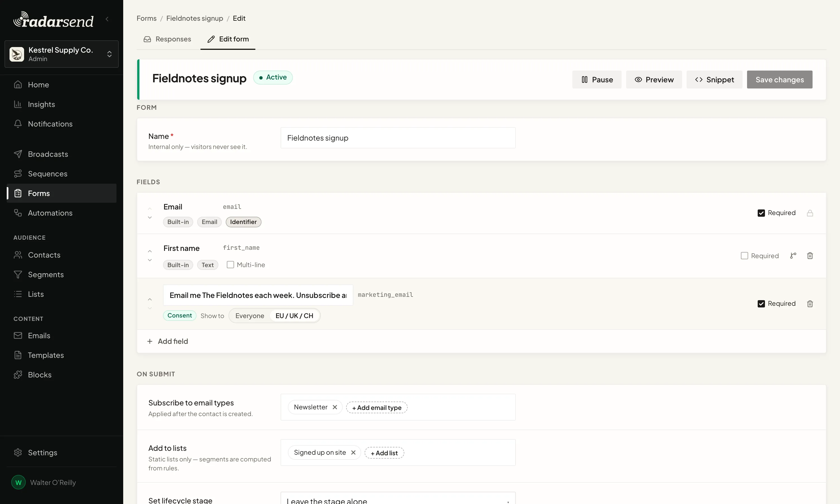The width and height of the screenshot is (840, 504).
Task: Click Add field
Action: 167,341
